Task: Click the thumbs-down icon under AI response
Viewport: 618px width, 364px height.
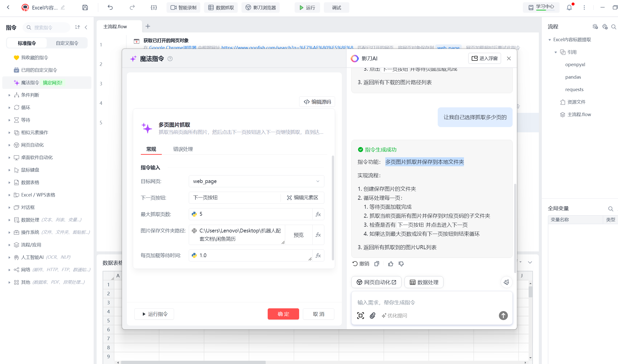Action: click(x=401, y=264)
